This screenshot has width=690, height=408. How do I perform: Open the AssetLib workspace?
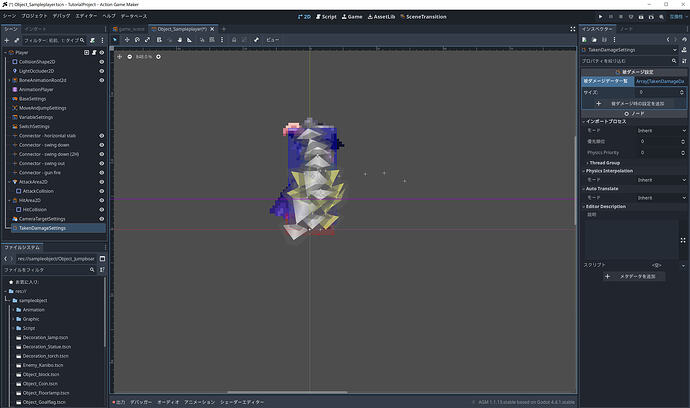pyautogui.click(x=382, y=17)
